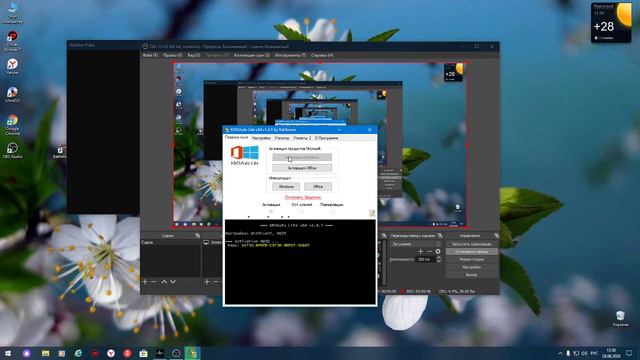
Task: Open the About Program tab in KMSAuto
Action: (326, 138)
